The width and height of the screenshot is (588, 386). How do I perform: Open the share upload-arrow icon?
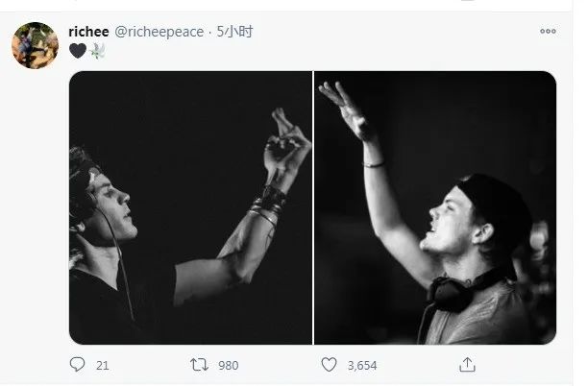[x=467, y=365]
